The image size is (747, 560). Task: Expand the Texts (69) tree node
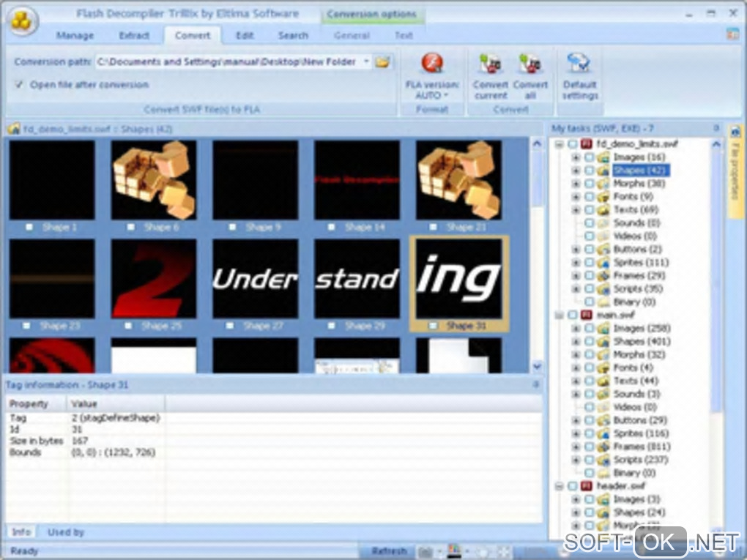tap(576, 209)
